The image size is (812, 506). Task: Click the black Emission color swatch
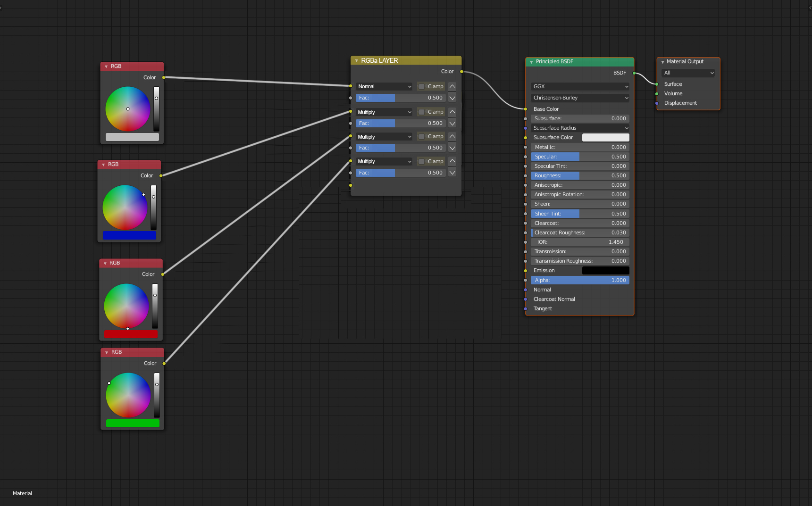(606, 271)
